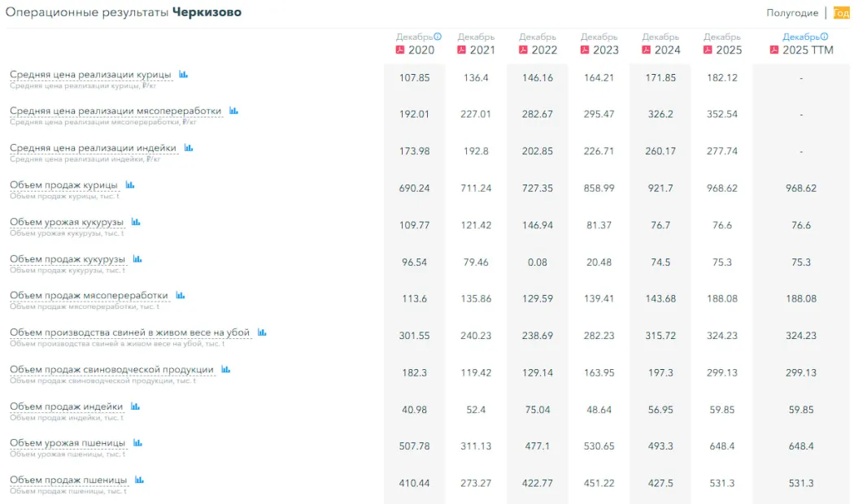Select the 119.42 pork sales cell
The width and height of the screenshot is (854, 504).
476,373
